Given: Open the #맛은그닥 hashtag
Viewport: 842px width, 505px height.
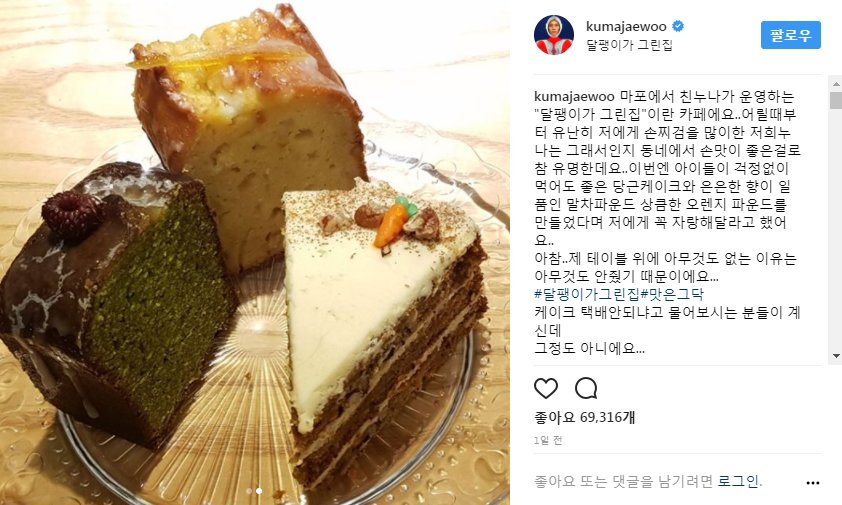Looking at the screenshot, I should (x=672, y=294).
